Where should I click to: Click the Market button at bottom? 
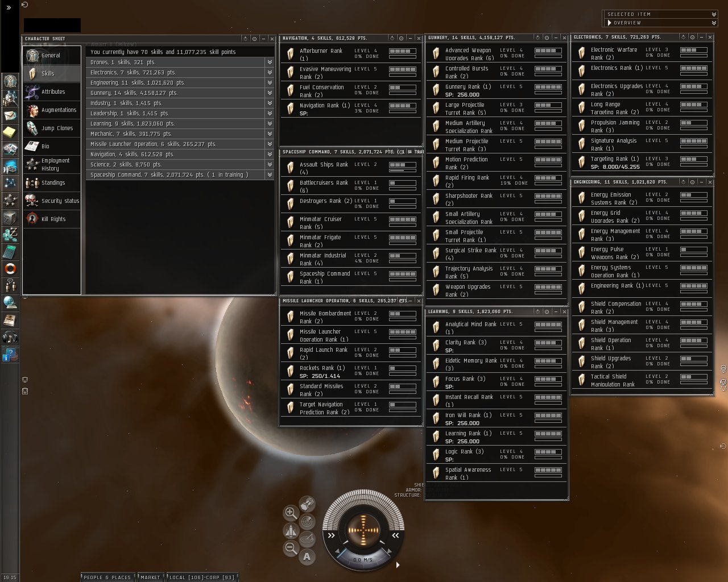coord(150,577)
